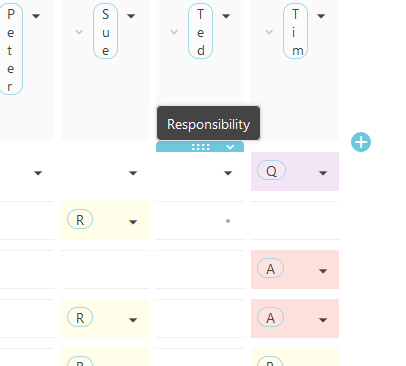The width and height of the screenshot is (406, 366).
Task: Click the blue plus add column button
Action: [x=361, y=142]
